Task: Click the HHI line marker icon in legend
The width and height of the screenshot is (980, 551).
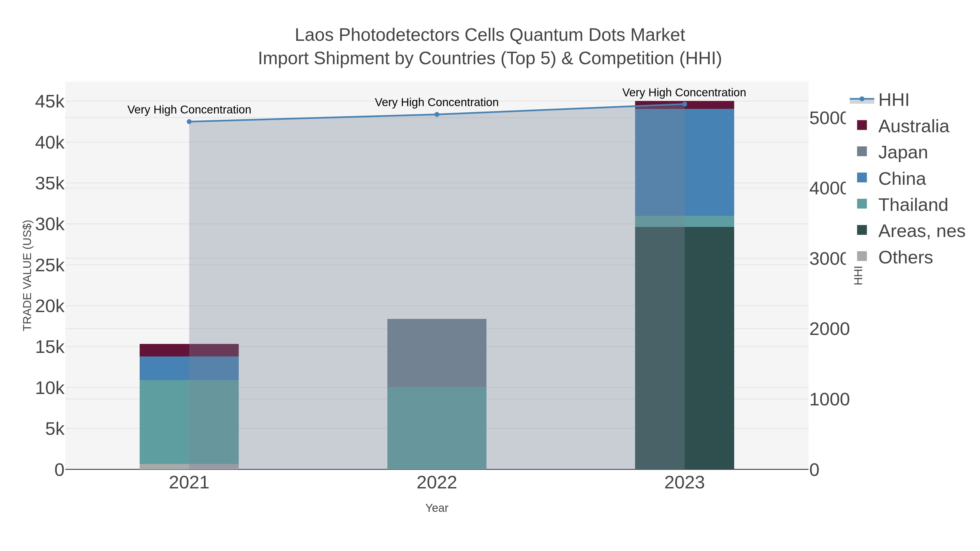Action: (862, 100)
